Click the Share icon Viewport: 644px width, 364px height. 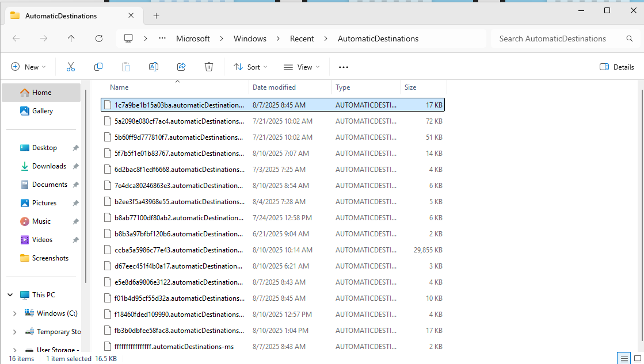181,67
